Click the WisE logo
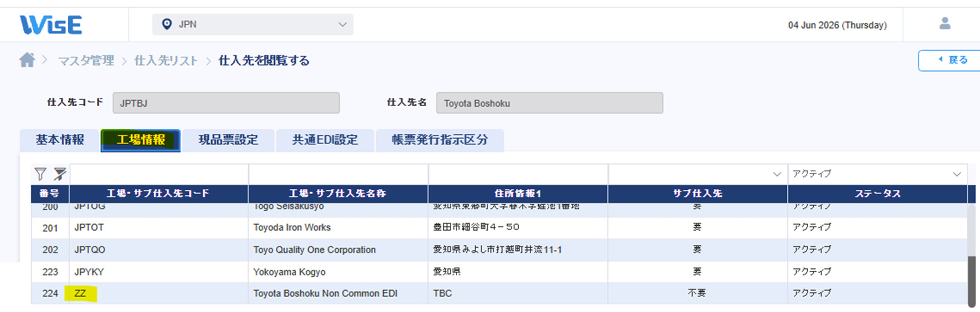The image size is (980, 312). pos(51,25)
